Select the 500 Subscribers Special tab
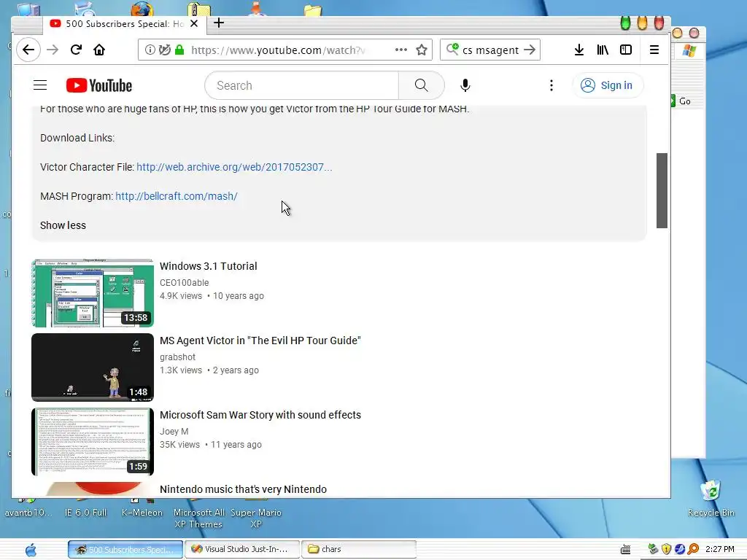The width and height of the screenshot is (747, 560). pyautogui.click(x=124, y=24)
